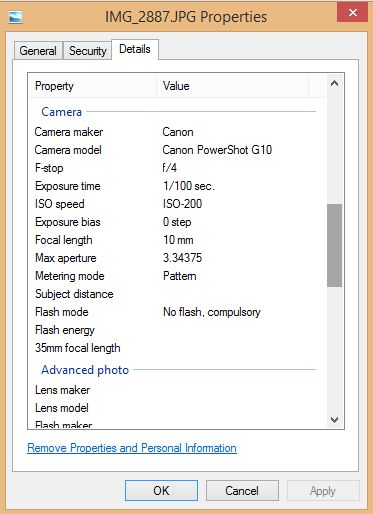
Task: Click the Value column header
Action: click(232, 86)
